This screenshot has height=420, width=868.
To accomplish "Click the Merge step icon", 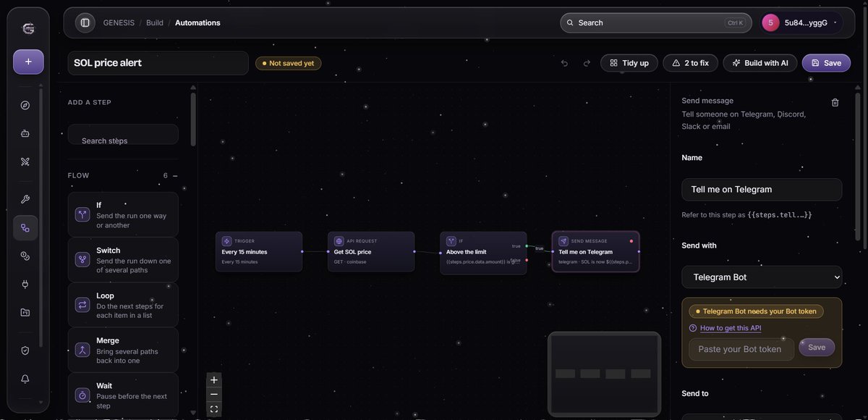I will pyautogui.click(x=82, y=350).
